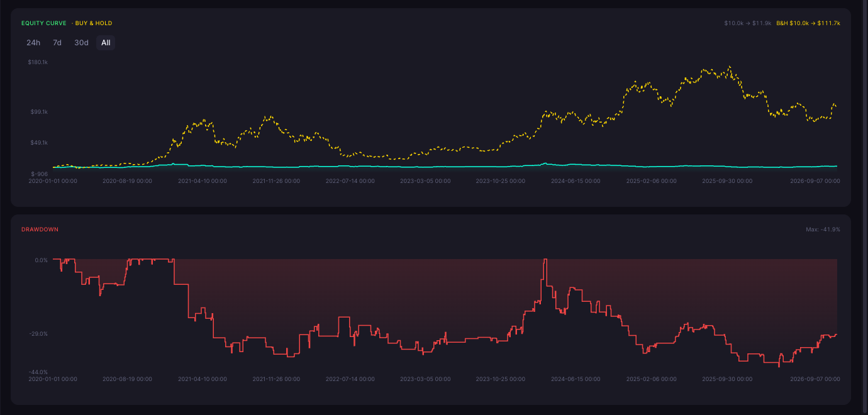This screenshot has height=415, width=868.
Task: Select the 24h time range tab
Action: point(33,43)
